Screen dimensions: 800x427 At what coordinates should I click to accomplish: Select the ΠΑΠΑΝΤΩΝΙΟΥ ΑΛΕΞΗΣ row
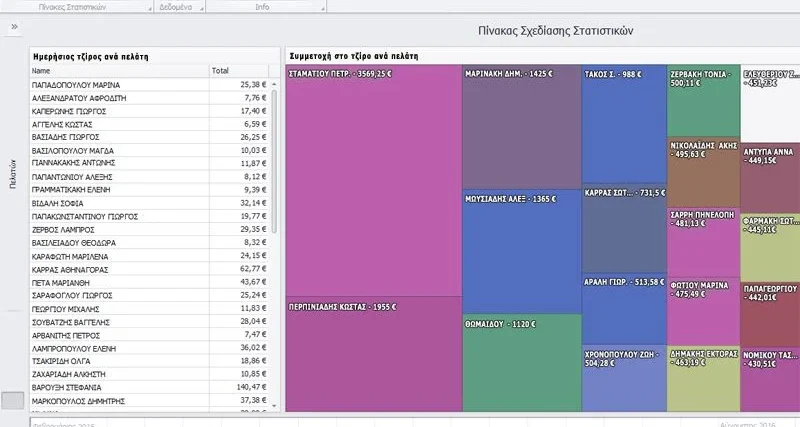click(x=149, y=177)
